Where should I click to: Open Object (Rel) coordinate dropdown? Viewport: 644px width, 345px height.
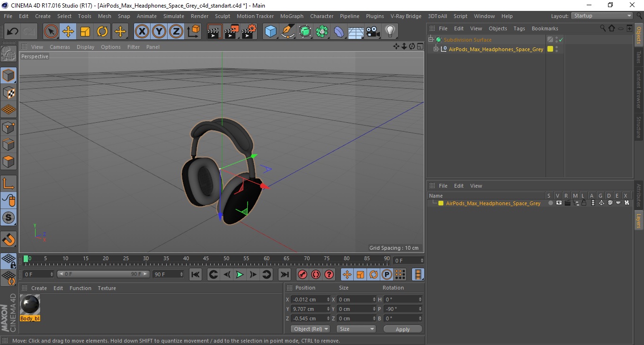(x=310, y=329)
